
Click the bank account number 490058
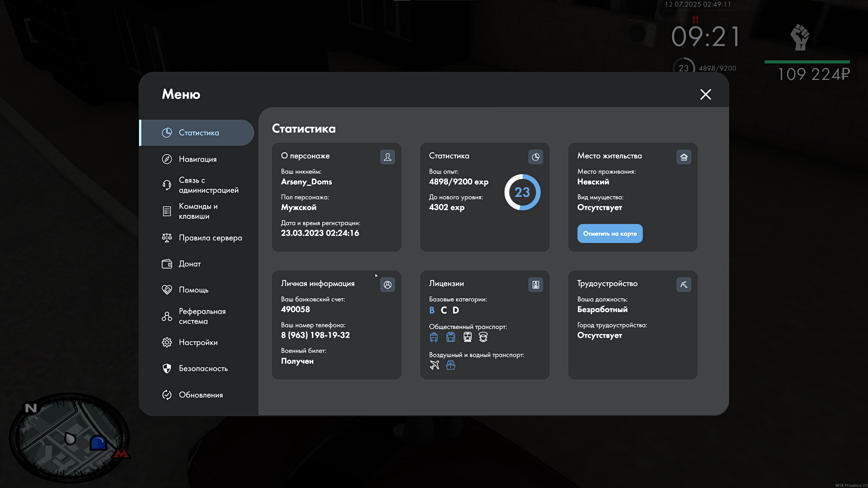[295, 309]
